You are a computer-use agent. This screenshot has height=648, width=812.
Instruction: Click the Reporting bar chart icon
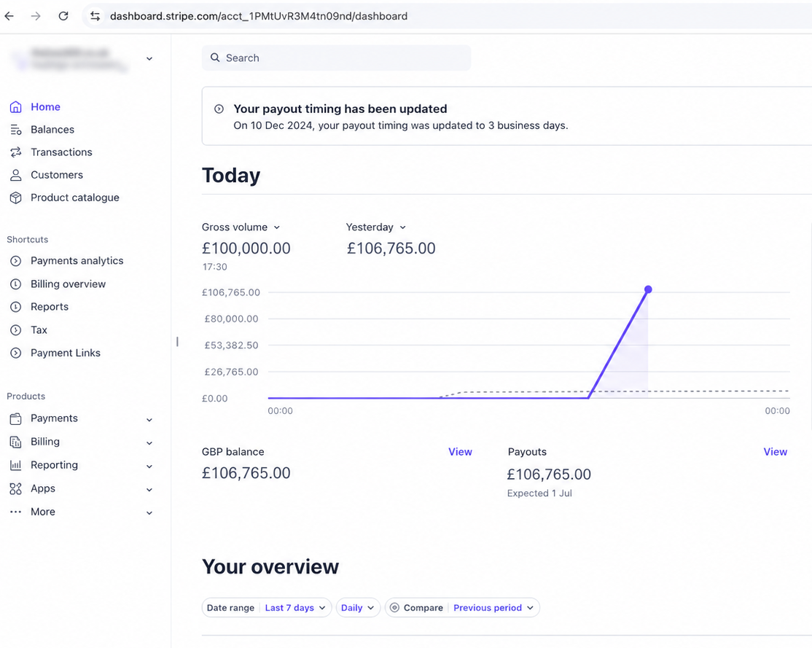coord(16,465)
